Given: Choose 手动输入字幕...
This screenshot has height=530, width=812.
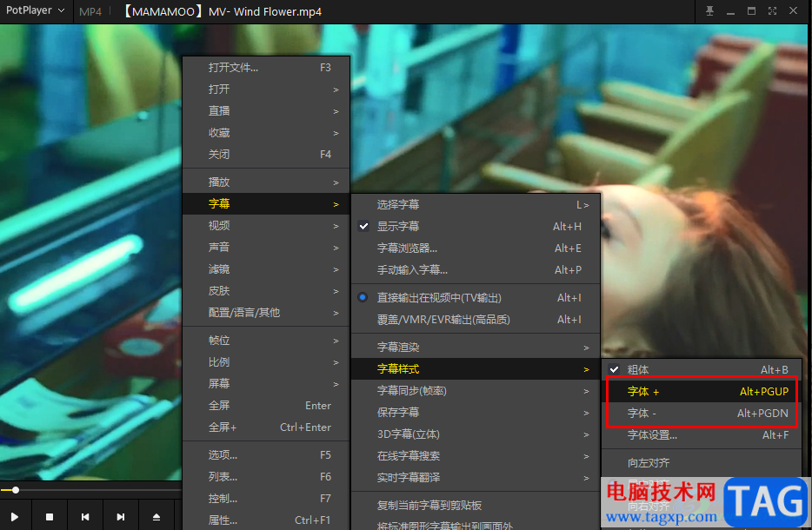Looking at the screenshot, I should pyautogui.click(x=476, y=269).
